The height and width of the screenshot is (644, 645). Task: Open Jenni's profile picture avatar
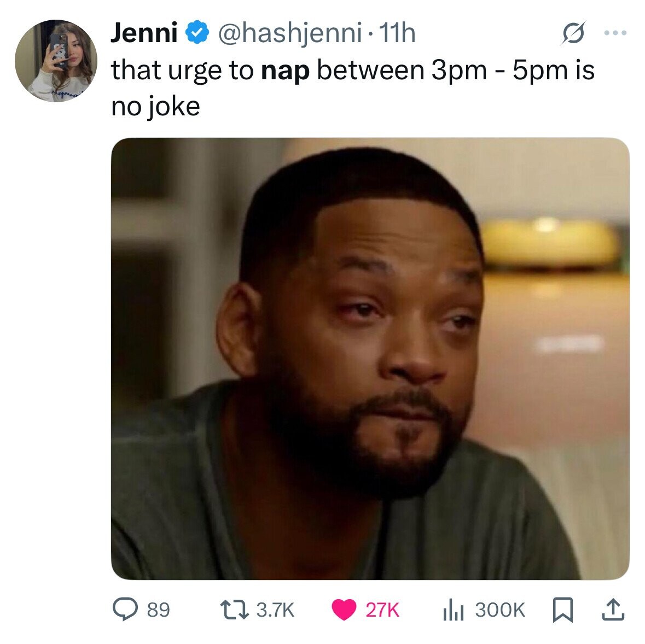point(56,61)
